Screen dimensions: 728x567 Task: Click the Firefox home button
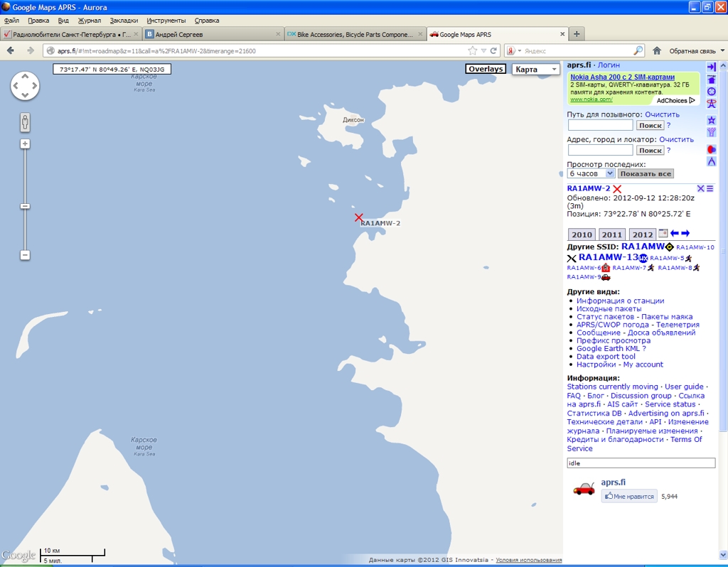(x=657, y=50)
